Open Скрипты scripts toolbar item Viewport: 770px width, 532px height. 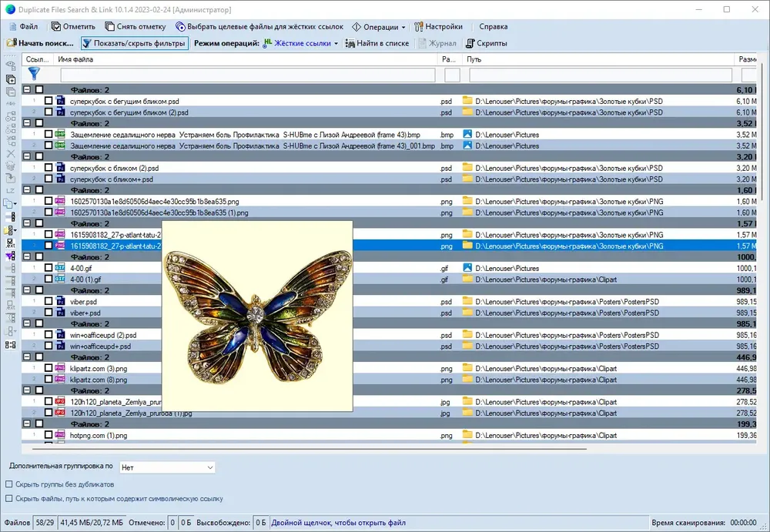coord(486,43)
